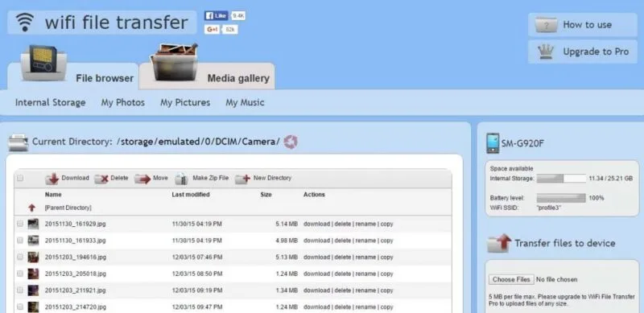Click the Download label in toolbar
The width and height of the screenshot is (644, 313).
coord(75,178)
